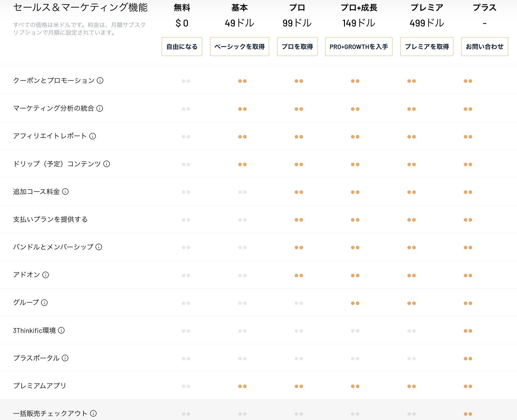This screenshot has width=517, height=420.
Task: Click info icon beside アフィリエイトレポート
Action: click(x=93, y=136)
